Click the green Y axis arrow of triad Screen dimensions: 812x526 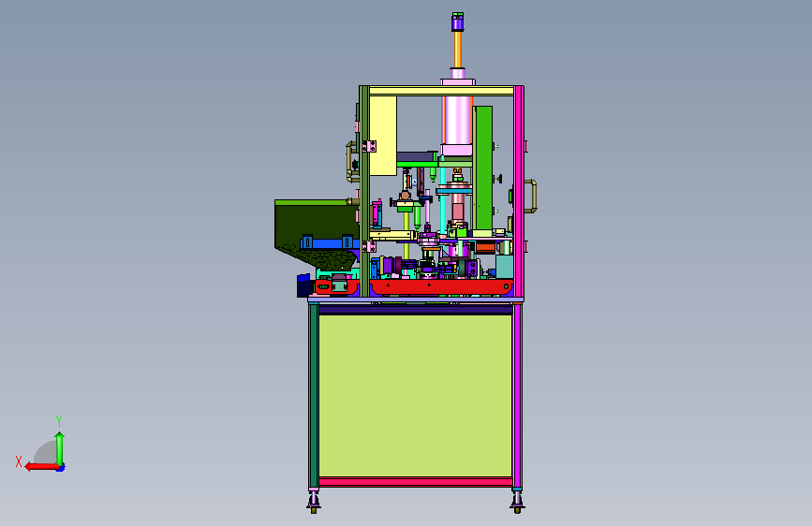pyautogui.click(x=60, y=447)
